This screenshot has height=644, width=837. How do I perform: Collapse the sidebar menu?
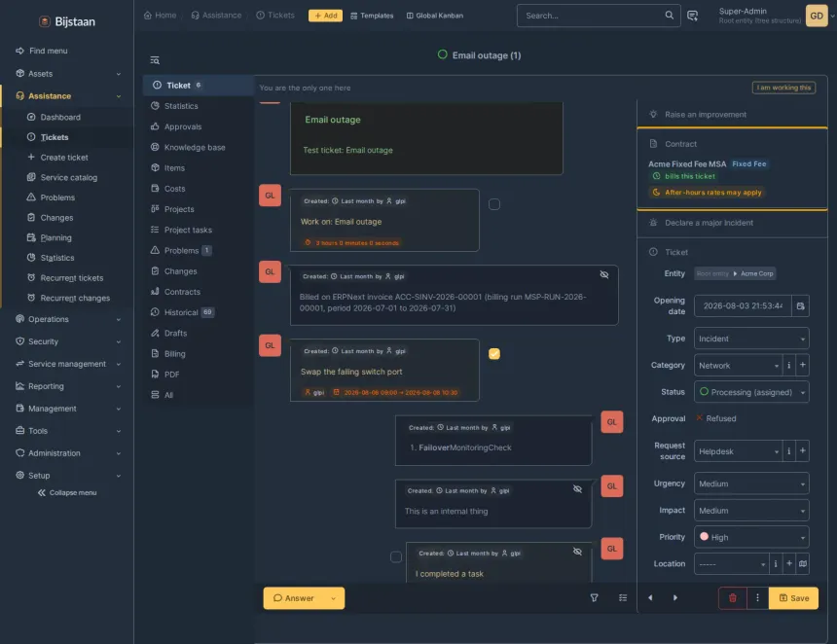click(x=68, y=493)
